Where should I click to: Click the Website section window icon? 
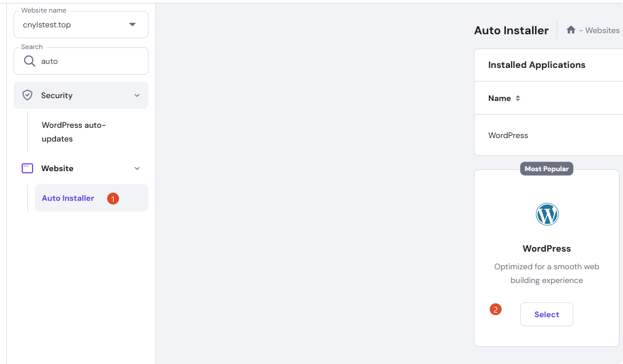pyautogui.click(x=27, y=168)
